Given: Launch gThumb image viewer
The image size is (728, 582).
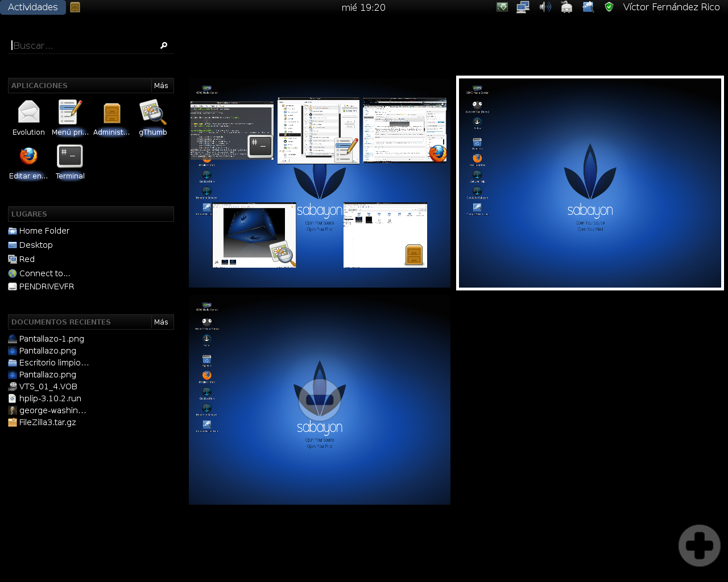Looking at the screenshot, I should coord(153,118).
